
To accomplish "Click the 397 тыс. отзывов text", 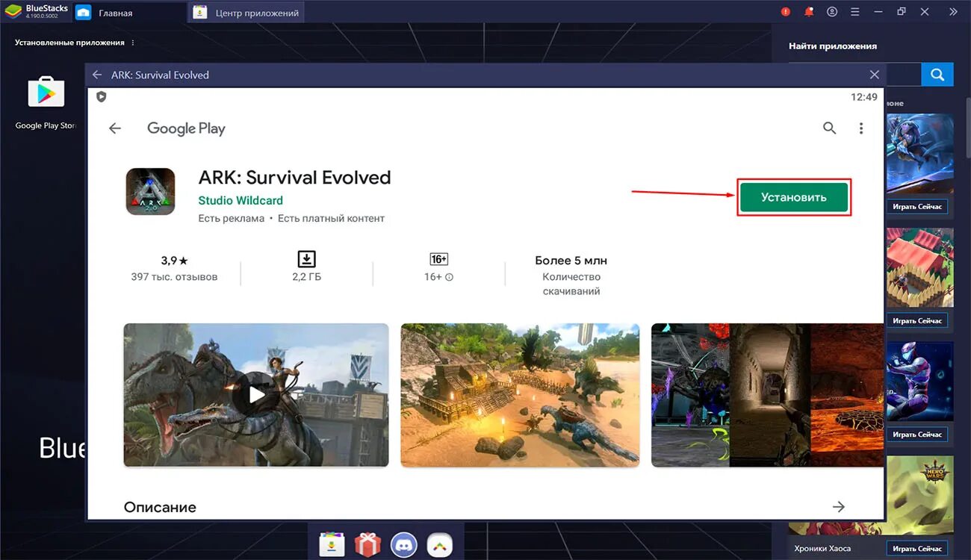I will click(x=174, y=276).
